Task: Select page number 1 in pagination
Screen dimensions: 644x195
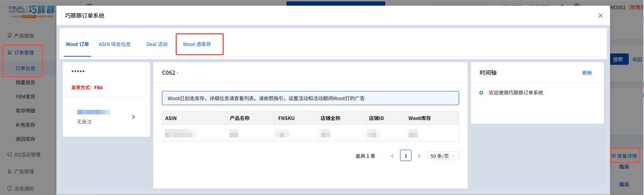Action: (x=406, y=156)
